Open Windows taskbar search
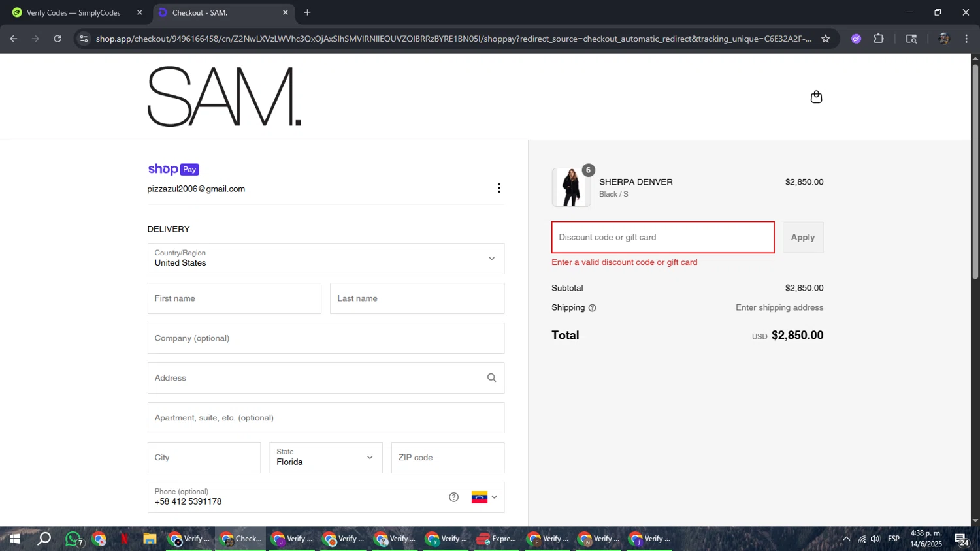Image resolution: width=980 pixels, height=551 pixels. (x=44, y=539)
